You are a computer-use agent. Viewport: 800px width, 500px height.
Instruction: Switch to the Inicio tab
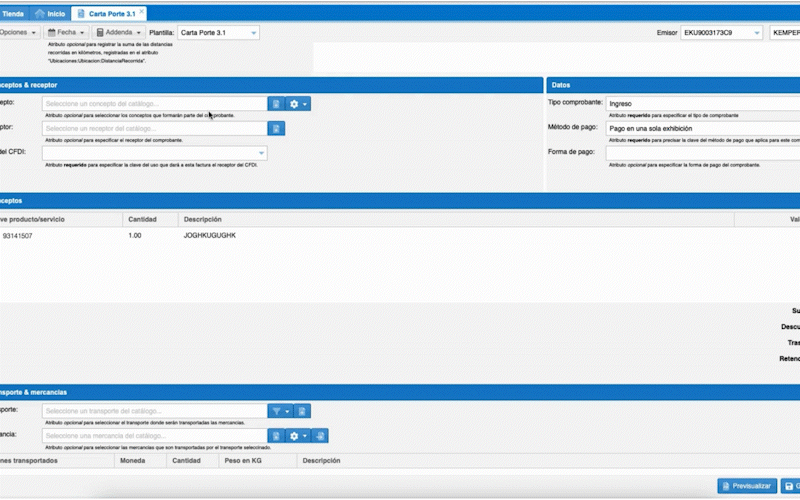(50, 14)
